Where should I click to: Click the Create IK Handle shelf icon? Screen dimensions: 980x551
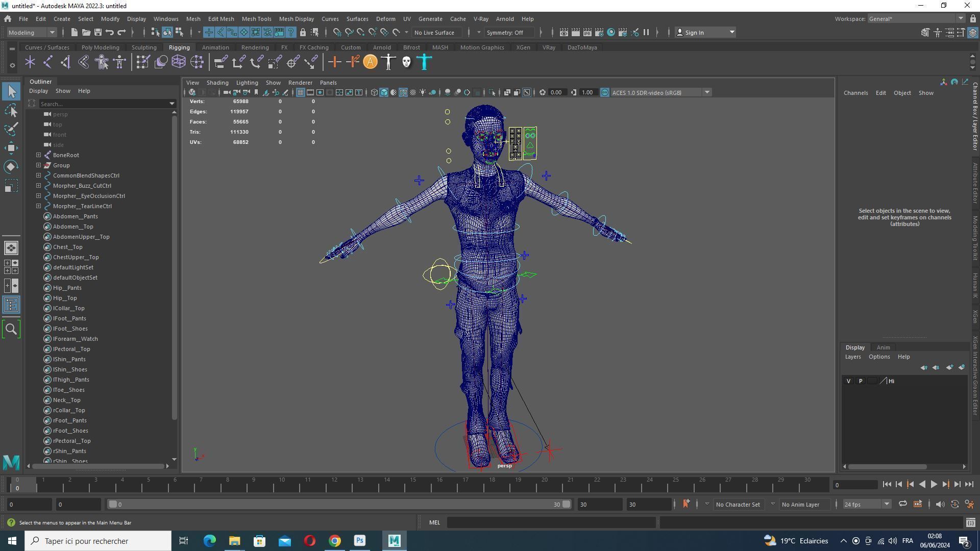click(x=66, y=62)
